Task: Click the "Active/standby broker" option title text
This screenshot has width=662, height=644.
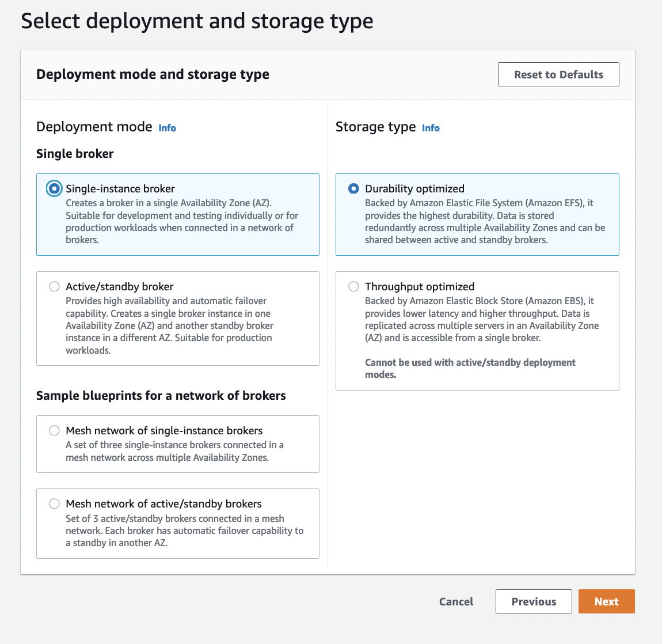Action: pos(119,286)
